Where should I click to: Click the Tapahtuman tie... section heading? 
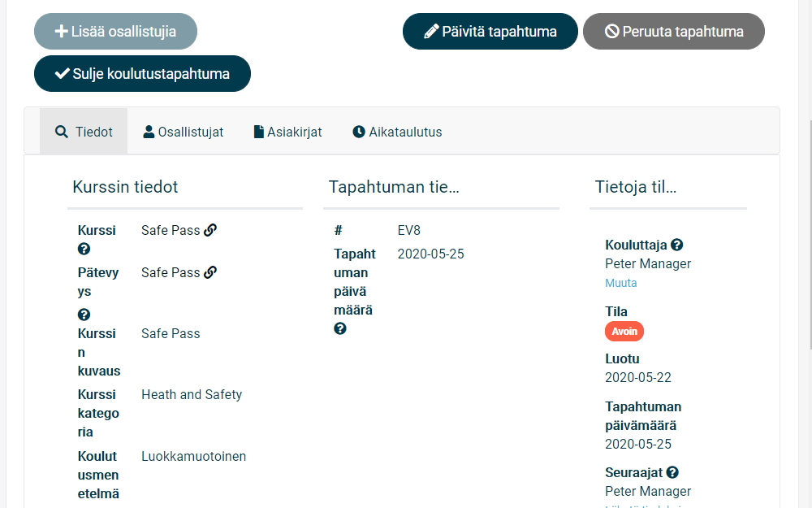[x=394, y=187]
